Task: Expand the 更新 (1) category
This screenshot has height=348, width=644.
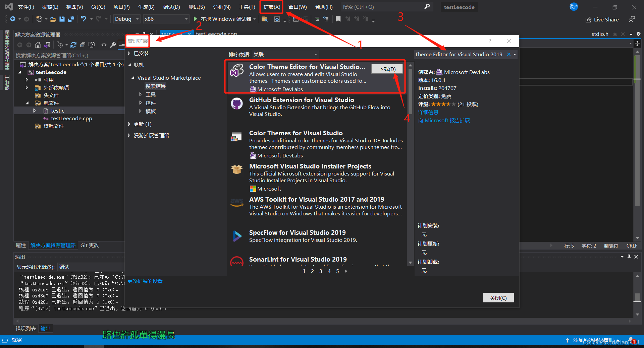Action: 129,124
